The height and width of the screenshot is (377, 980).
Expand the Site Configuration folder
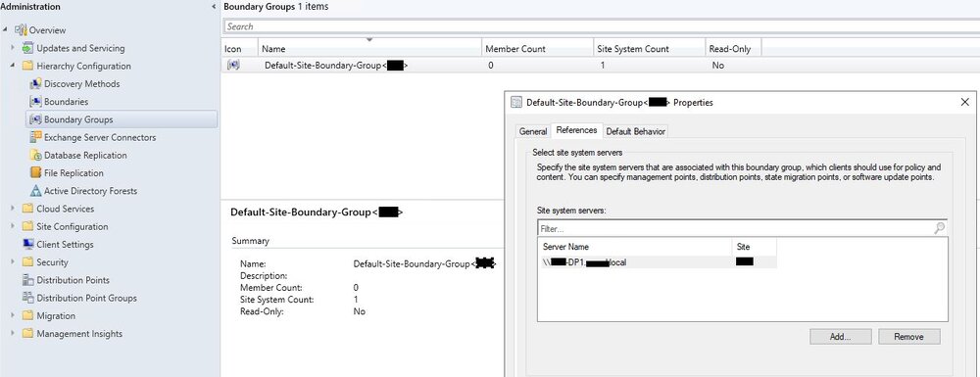coord(13,226)
